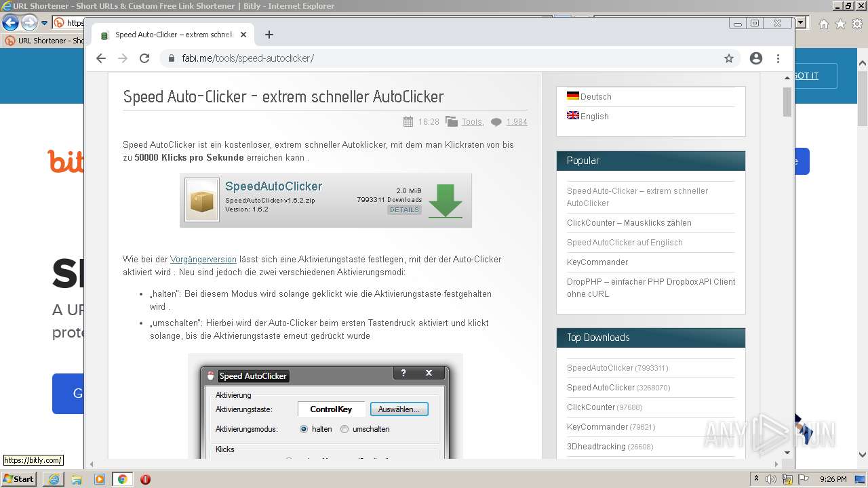868x488 pixels.
Task: Open the file explorer taskbar icon
Action: [77, 479]
